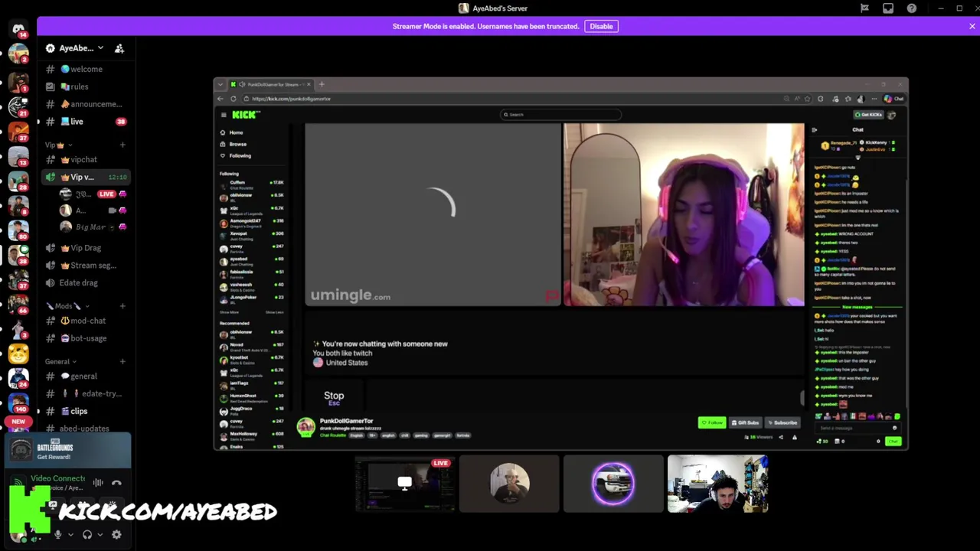Open the invite people icon beside server name
980x551 pixels.
(119, 48)
